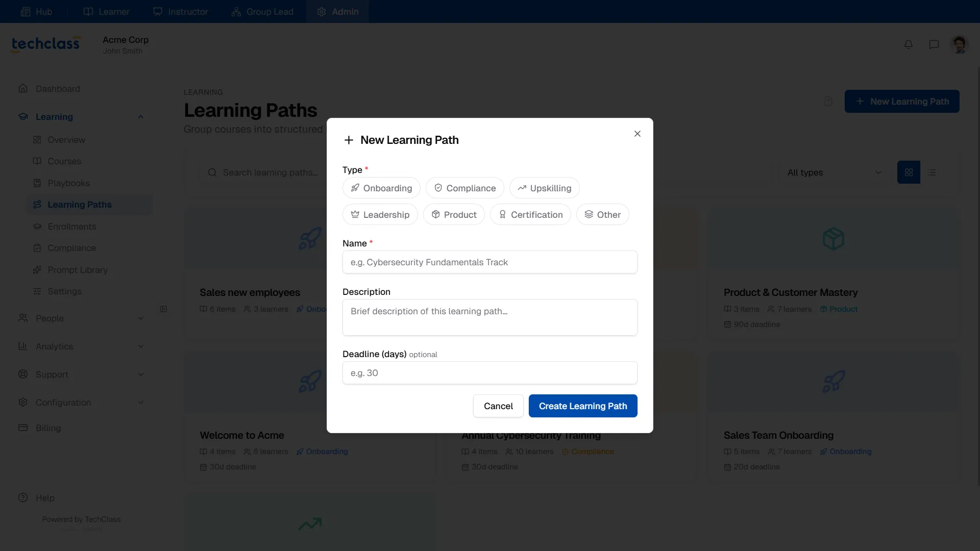Switch to the Learner tab
The image size is (980, 551).
107,11
